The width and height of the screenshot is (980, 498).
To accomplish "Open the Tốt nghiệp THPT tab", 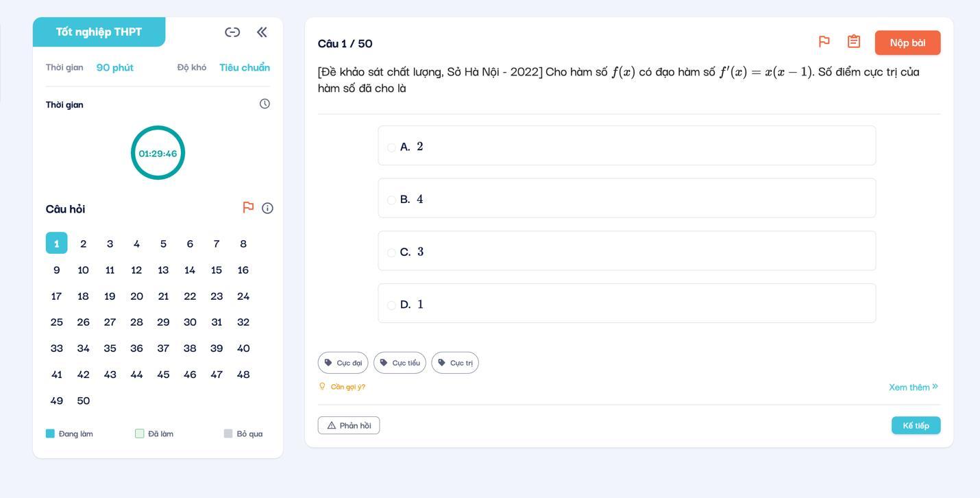I will (x=99, y=32).
